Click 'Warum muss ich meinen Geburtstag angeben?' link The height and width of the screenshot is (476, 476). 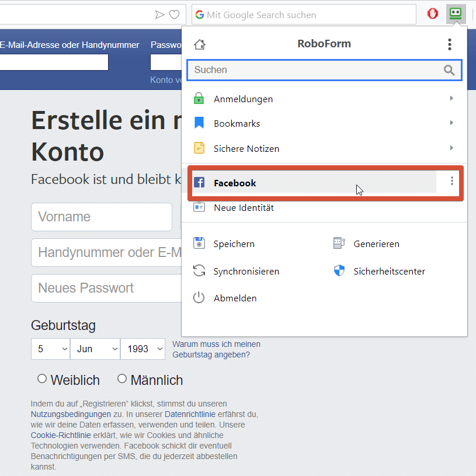point(217,349)
